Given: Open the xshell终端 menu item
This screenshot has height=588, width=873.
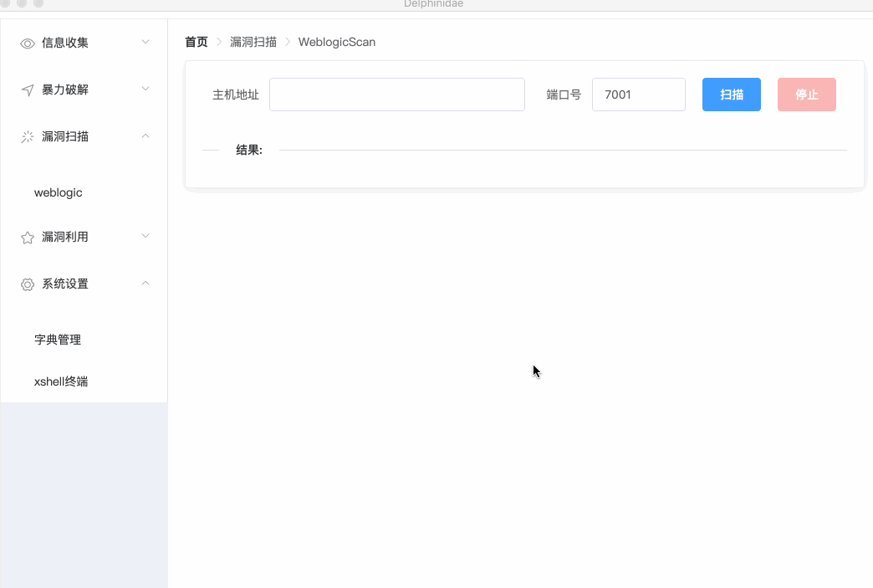Looking at the screenshot, I should [x=61, y=381].
